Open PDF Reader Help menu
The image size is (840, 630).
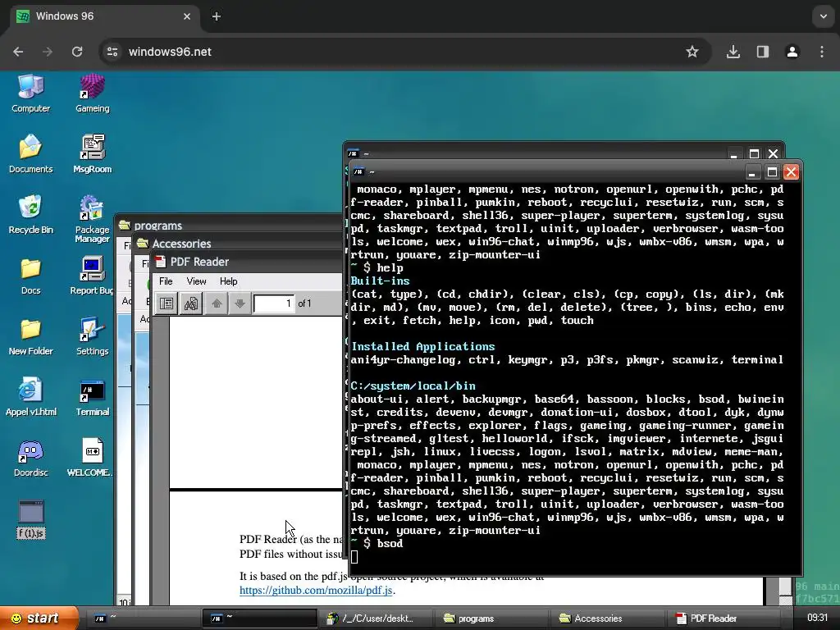pos(228,281)
